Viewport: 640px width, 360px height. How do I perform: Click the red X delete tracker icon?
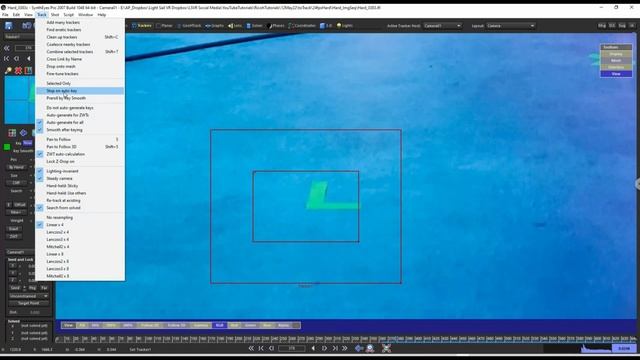point(18,70)
